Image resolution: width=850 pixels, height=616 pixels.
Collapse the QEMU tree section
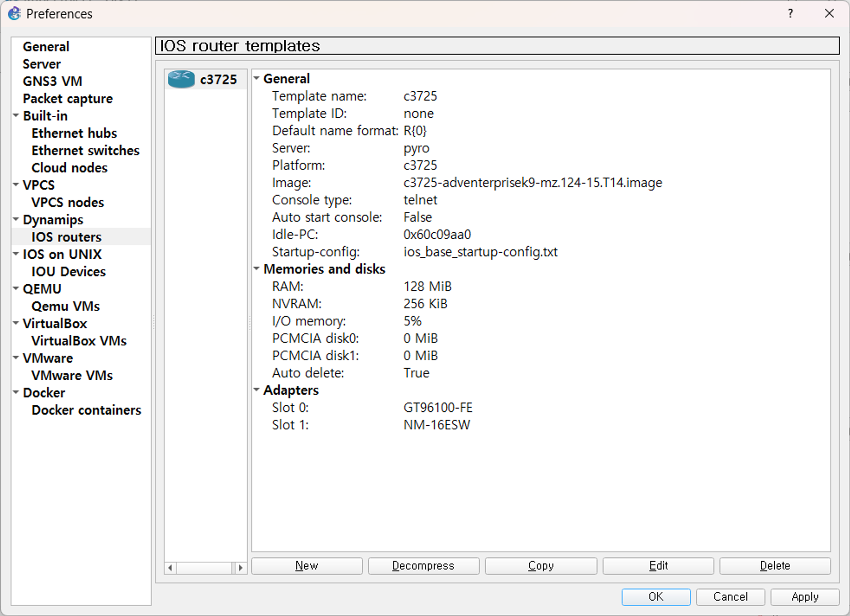point(16,289)
